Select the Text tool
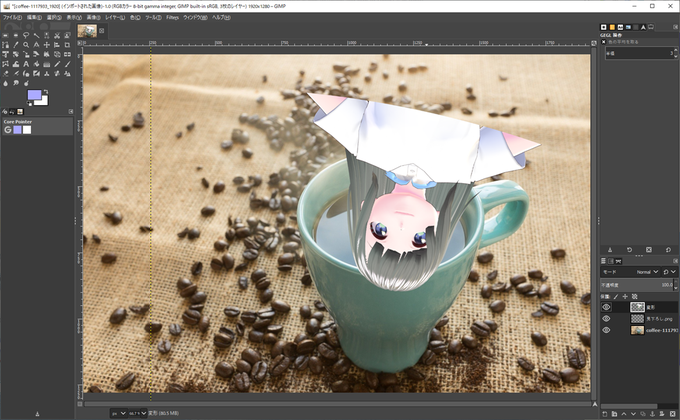 point(26,64)
